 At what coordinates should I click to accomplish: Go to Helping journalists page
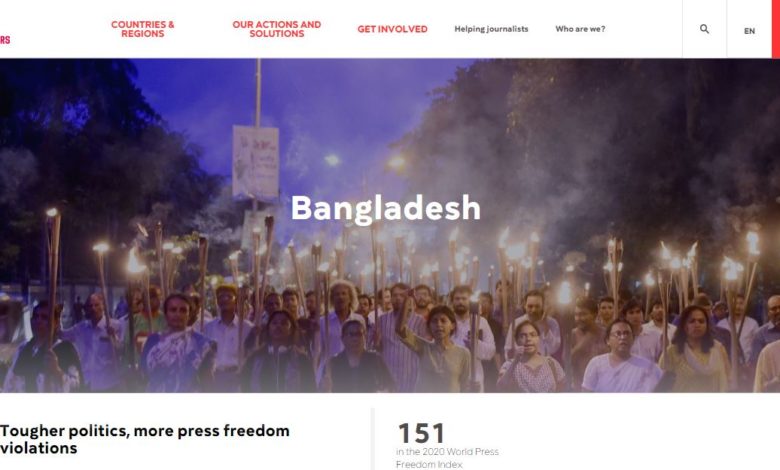click(491, 29)
